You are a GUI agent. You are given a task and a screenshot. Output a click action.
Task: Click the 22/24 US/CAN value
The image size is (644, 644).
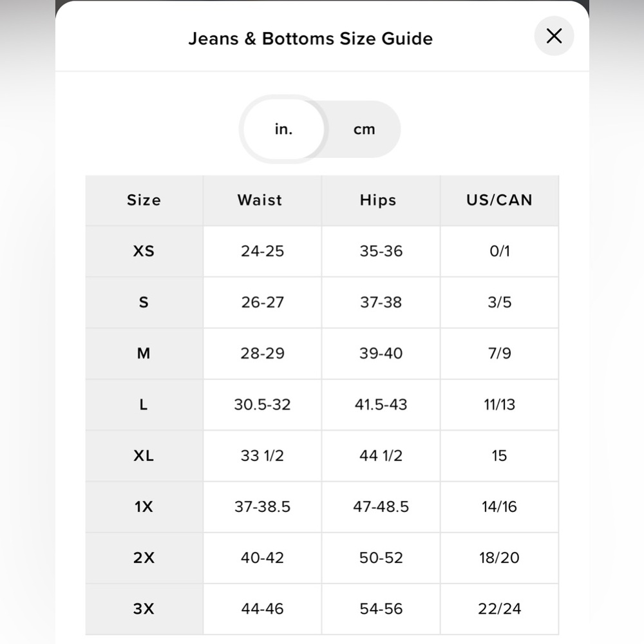(500, 609)
